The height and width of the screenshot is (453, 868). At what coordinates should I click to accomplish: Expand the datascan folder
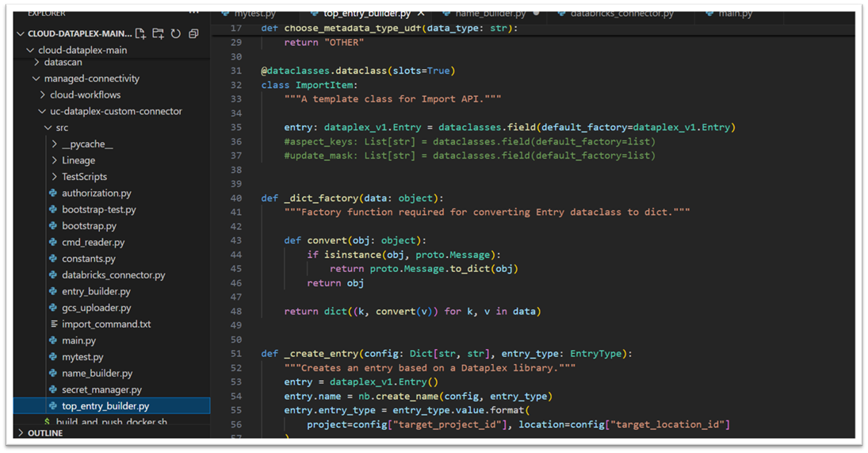[37, 62]
